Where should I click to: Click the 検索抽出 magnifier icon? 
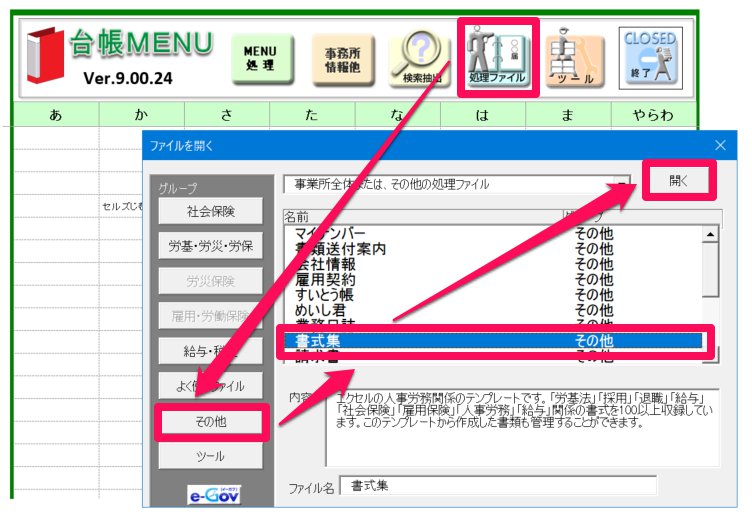tap(420, 59)
